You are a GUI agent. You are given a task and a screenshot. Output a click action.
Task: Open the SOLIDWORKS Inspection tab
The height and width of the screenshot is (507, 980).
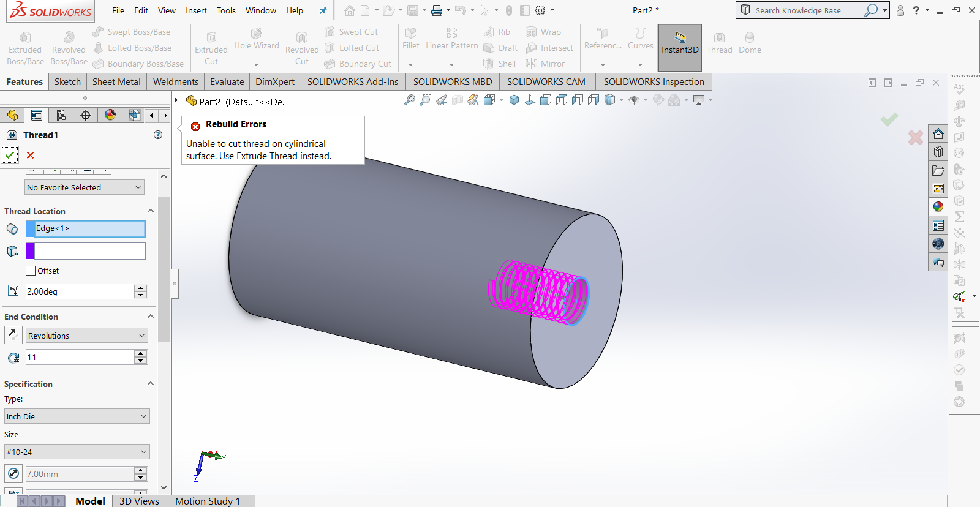click(x=654, y=82)
